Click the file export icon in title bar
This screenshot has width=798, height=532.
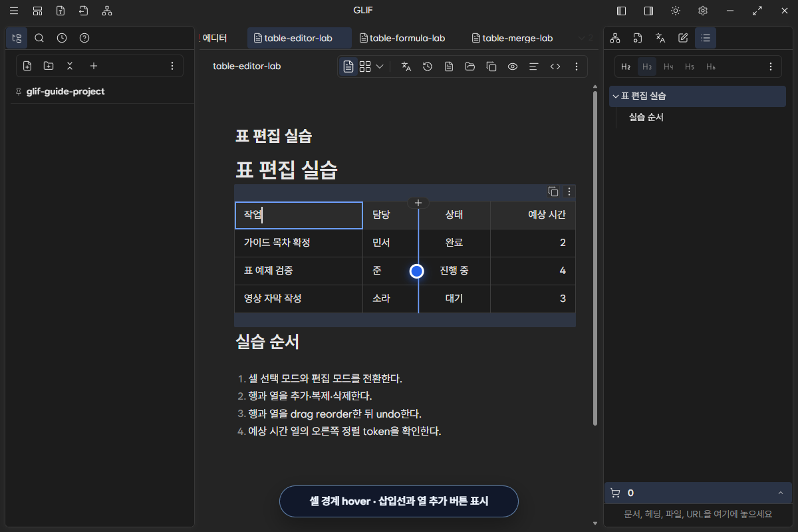(x=61, y=11)
